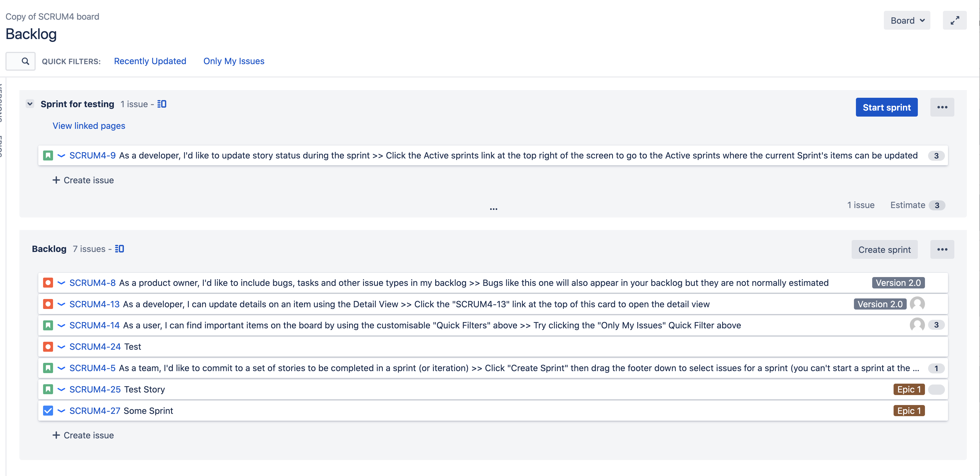Image resolution: width=980 pixels, height=476 pixels.
Task: Click assignee avatar on SCRUM4-13
Action: [x=917, y=304]
